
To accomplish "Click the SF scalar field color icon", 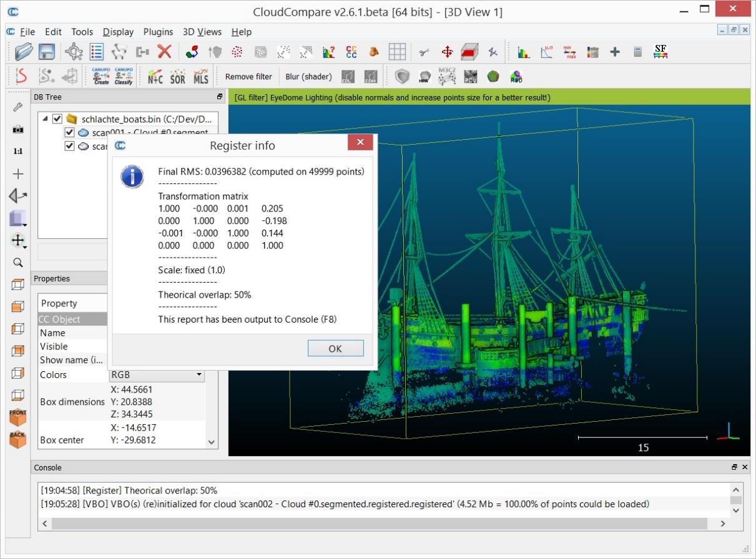I will (x=660, y=52).
